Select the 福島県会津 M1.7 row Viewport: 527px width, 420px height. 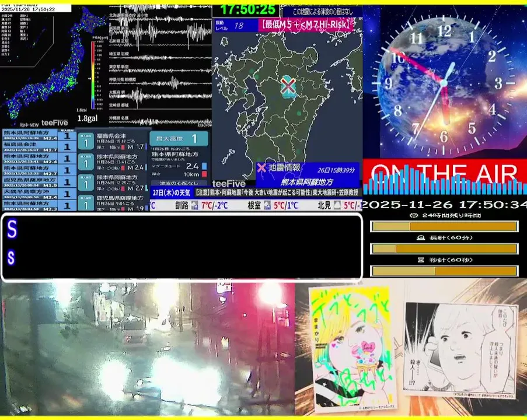click(39, 146)
